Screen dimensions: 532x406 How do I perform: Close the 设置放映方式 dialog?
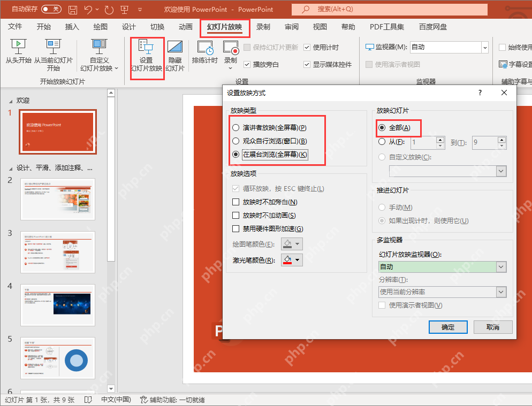[504, 93]
